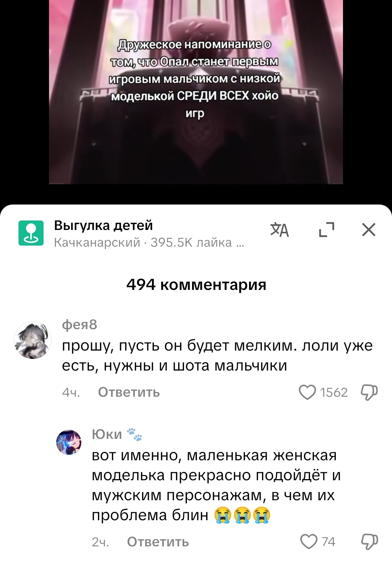Viewport: 392px width, 562px height.
Task: Select the 494 комментария header
Action: pos(196,285)
